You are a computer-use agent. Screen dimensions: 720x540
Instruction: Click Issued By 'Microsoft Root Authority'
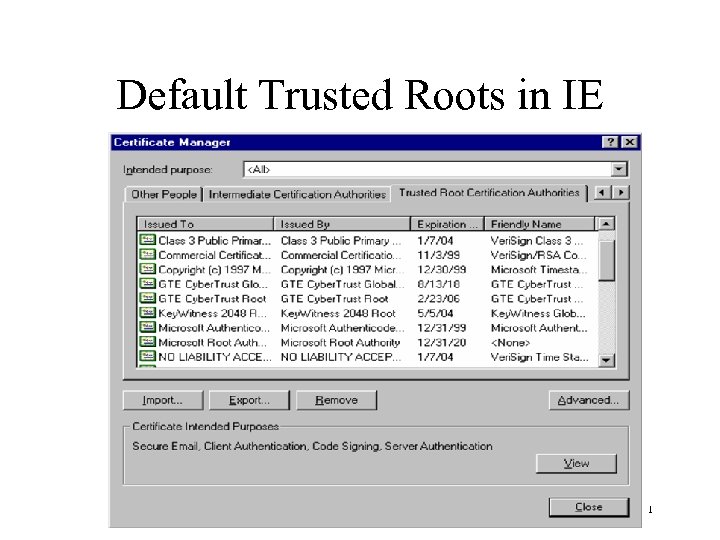pyautogui.click(x=340, y=343)
